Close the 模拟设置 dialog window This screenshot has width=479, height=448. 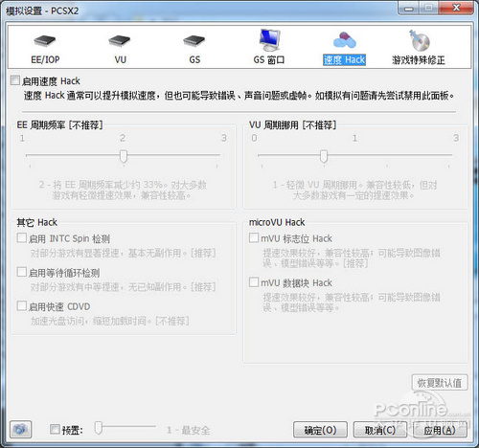[x=457, y=8]
